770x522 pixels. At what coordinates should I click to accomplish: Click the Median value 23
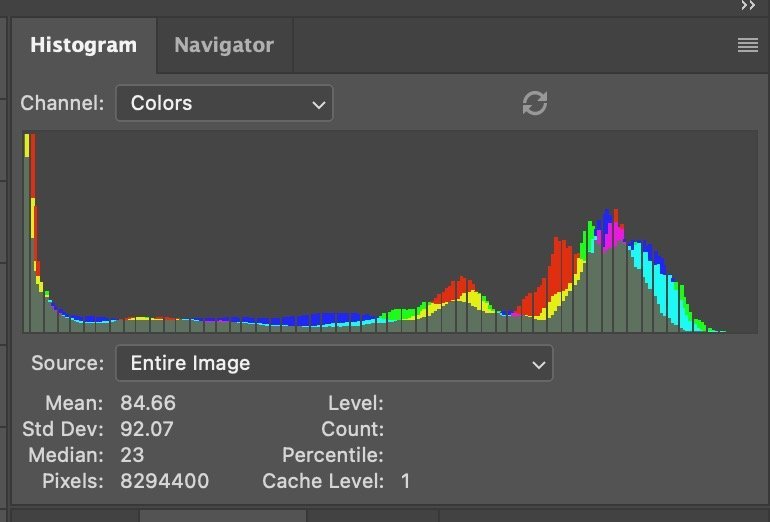pyautogui.click(x=130, y=455)
